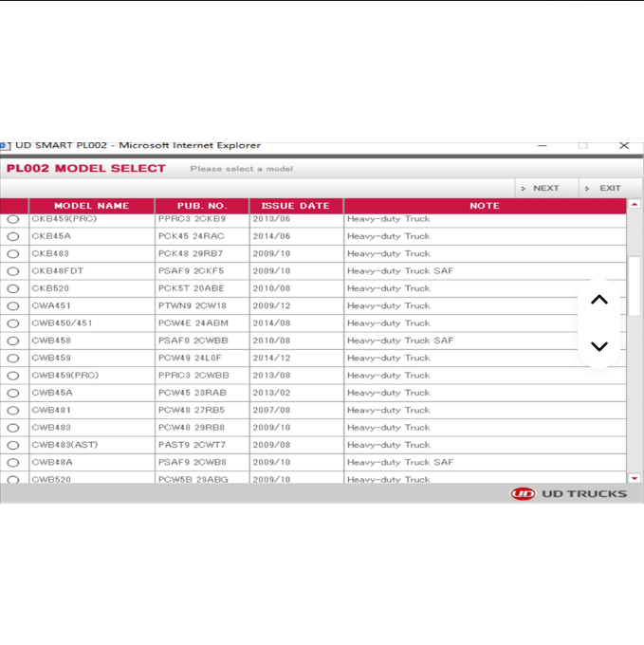Click publication number PCW48 27RB5

tap(192, 410)
